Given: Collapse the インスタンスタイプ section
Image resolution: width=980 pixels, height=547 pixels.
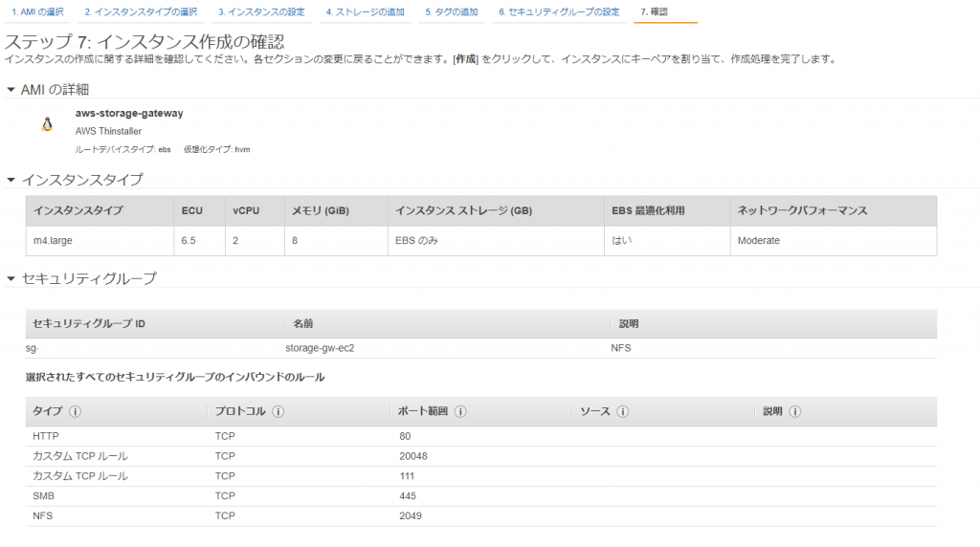Looking at the screenshot, I should tap(11, 180).
